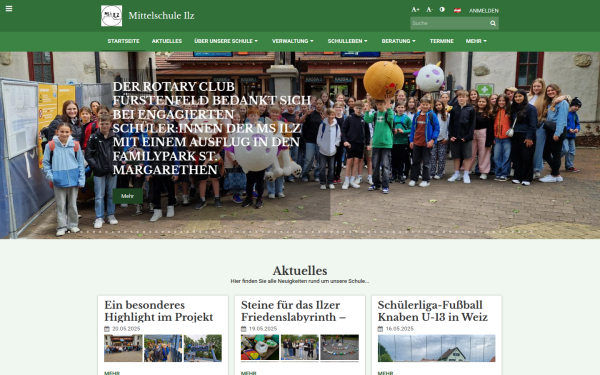The width and height of the screenshot is (600, 375).
Task: Click the date 19.05.2025
Action: (x=262, y=329)
